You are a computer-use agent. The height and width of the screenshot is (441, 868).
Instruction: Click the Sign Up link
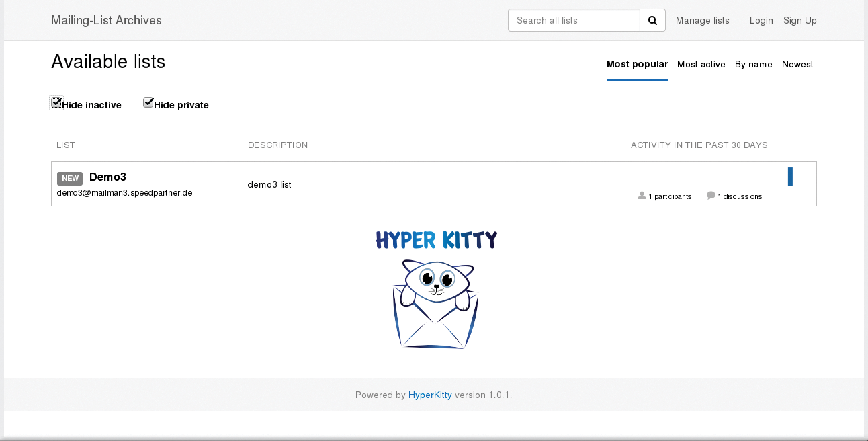(800, 20)
